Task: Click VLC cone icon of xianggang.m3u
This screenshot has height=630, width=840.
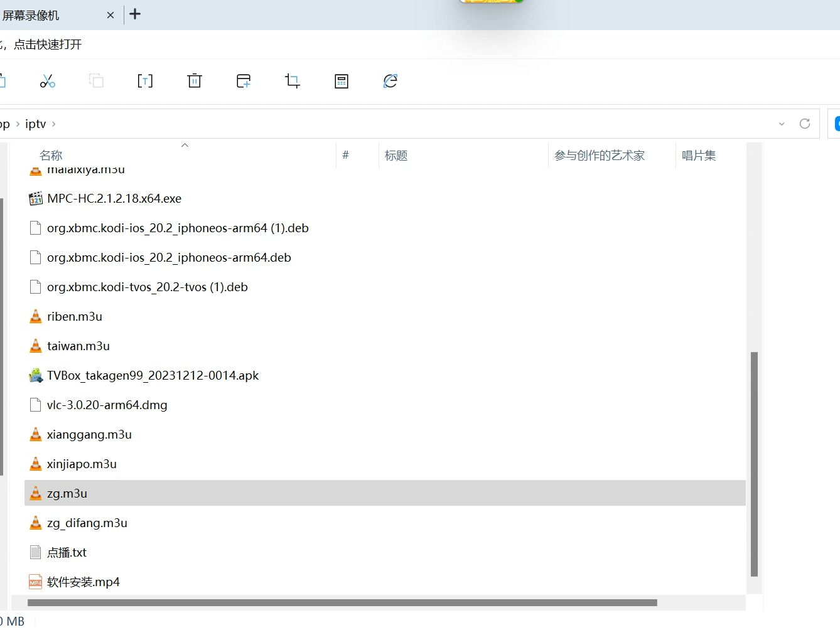Action: tap(36, 434)
